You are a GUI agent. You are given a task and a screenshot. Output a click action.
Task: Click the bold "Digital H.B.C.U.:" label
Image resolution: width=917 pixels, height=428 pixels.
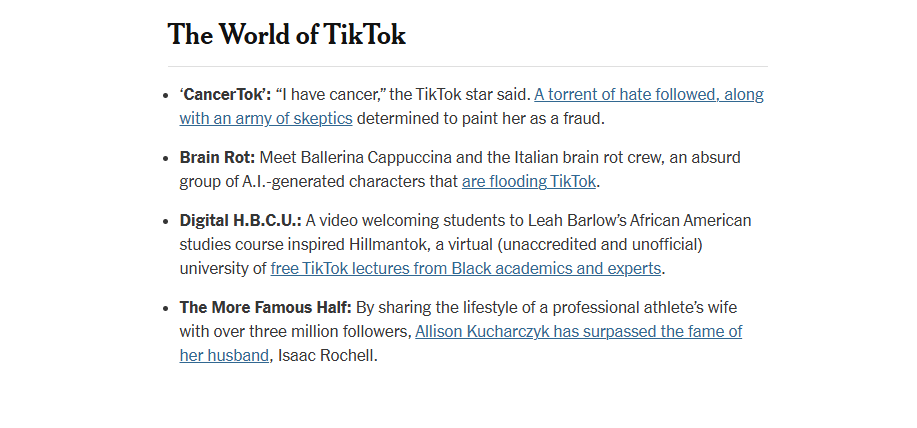point(240,221)
